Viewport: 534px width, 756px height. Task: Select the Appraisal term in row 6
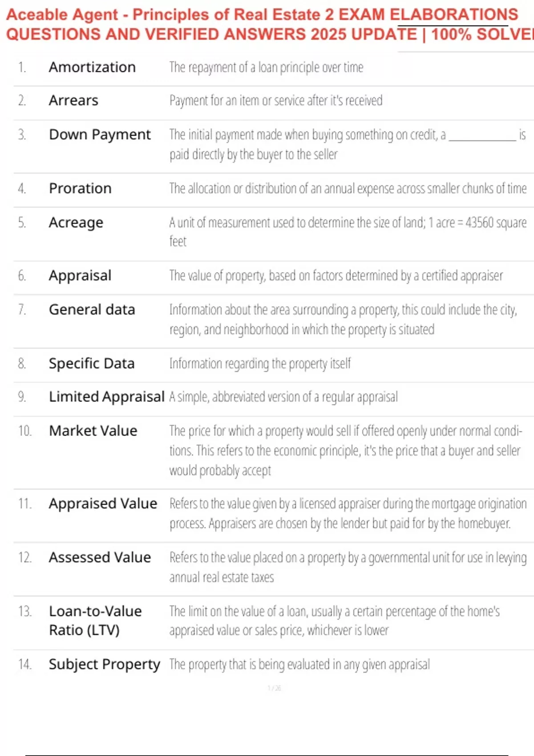pos(80,275)
